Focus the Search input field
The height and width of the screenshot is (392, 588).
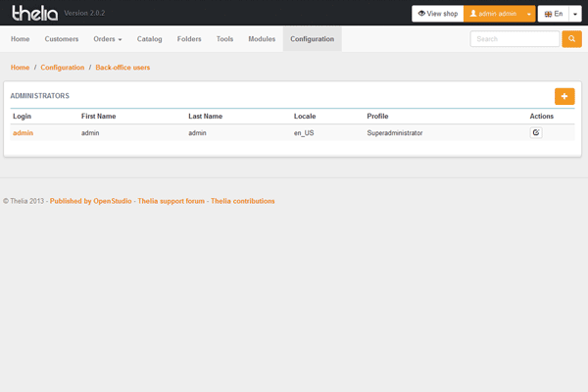pos(514,39)
